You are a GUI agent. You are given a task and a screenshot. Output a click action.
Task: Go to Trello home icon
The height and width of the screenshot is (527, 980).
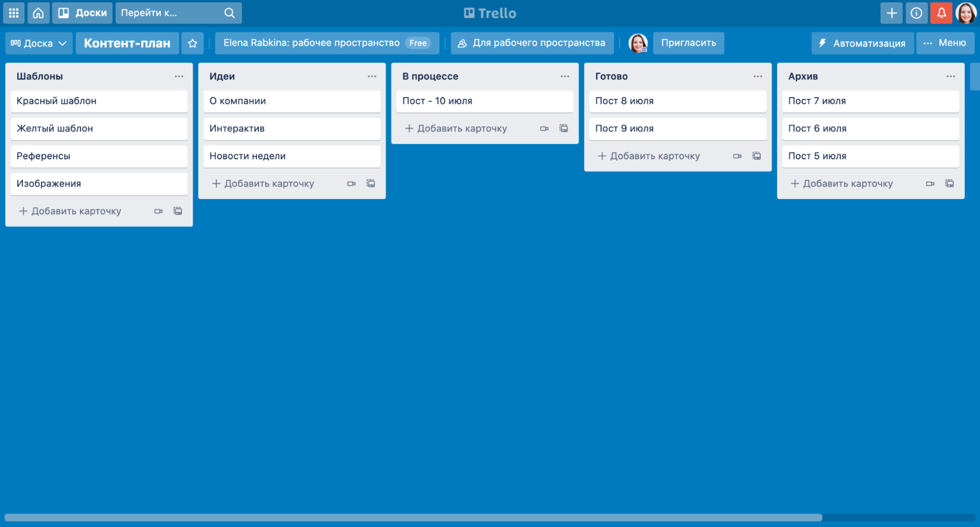38,13
